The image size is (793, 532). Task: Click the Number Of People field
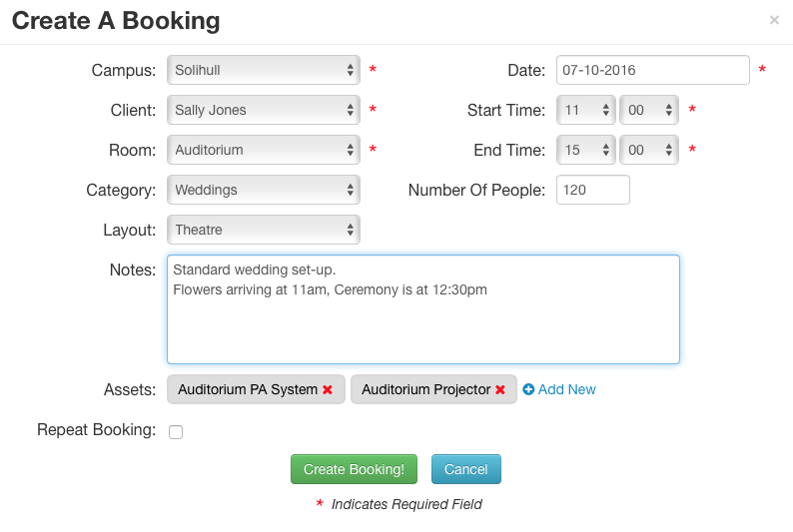click(x=593, y=190)
